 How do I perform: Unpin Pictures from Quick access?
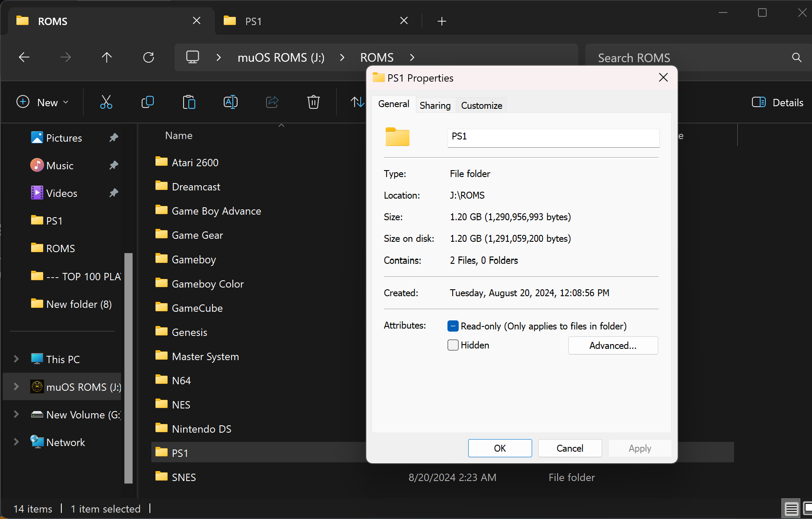click(x=114, y=138)
